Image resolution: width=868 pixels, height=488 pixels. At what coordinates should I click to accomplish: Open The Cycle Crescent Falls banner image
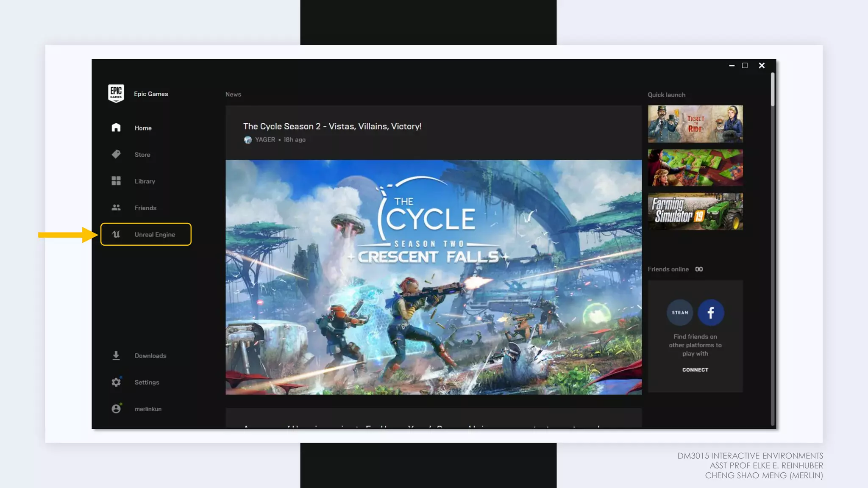tap(434, 277)
